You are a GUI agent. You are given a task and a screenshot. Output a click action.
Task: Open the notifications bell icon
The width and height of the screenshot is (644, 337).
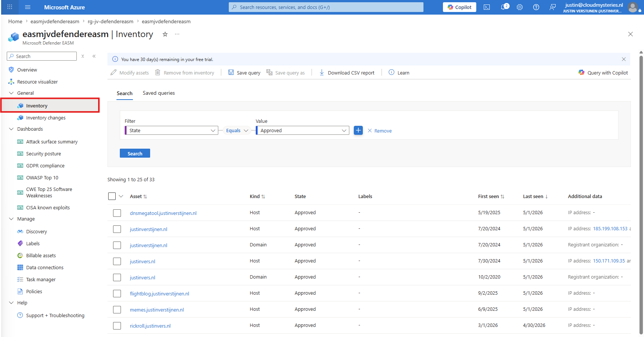click(504, 7)
